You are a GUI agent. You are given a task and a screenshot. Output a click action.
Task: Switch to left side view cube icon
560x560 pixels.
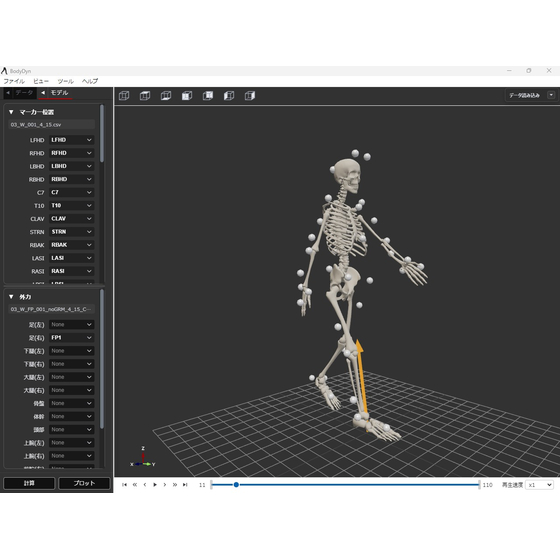[x=229, y=96]
